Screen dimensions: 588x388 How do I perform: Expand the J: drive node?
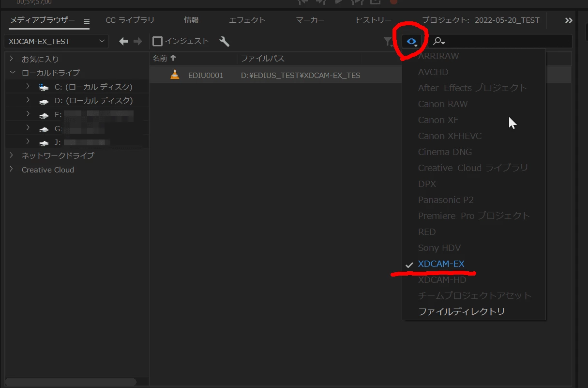[x=28, y=141]
